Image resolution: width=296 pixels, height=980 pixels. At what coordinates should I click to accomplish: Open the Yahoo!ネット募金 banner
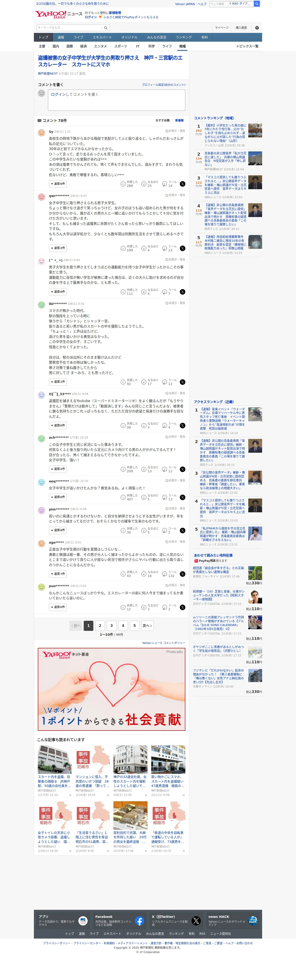(x=112, y=689)
